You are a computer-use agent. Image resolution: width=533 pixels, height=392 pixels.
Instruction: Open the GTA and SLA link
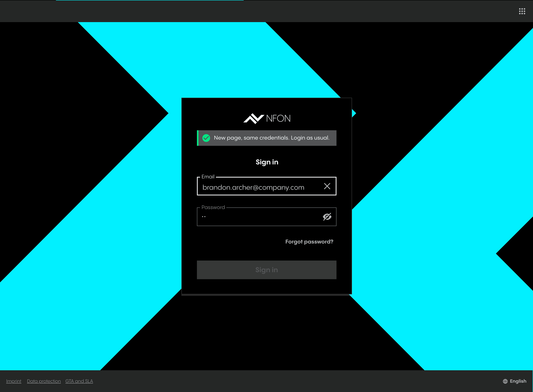pos(79,381)
